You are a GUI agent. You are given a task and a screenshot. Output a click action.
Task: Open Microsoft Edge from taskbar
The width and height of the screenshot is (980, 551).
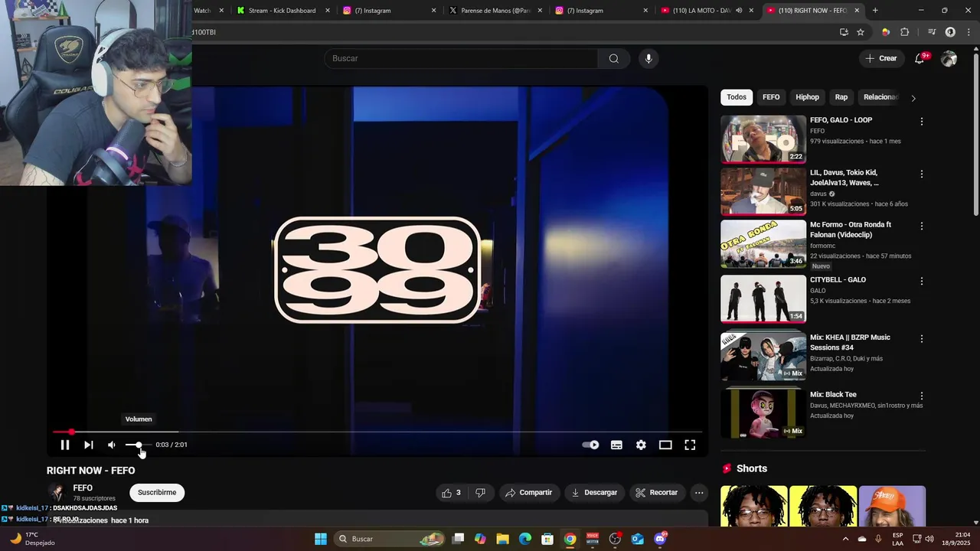(525, 539)
